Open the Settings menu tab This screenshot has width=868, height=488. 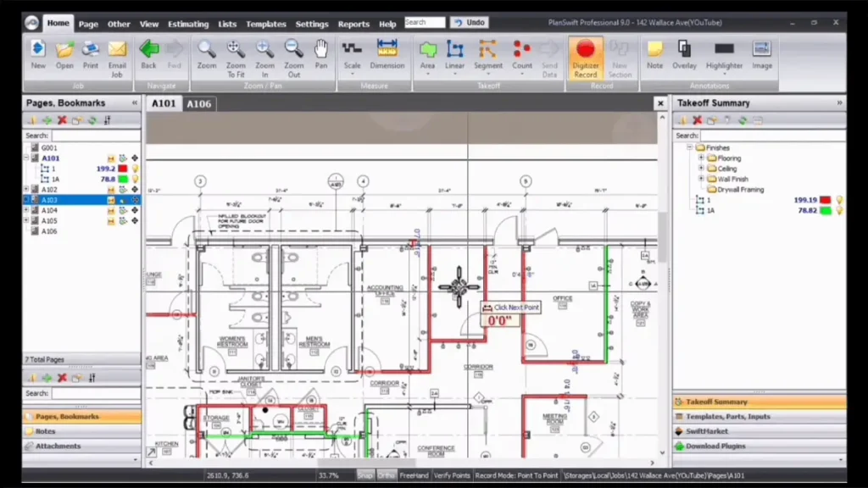(x=312, y=24)
